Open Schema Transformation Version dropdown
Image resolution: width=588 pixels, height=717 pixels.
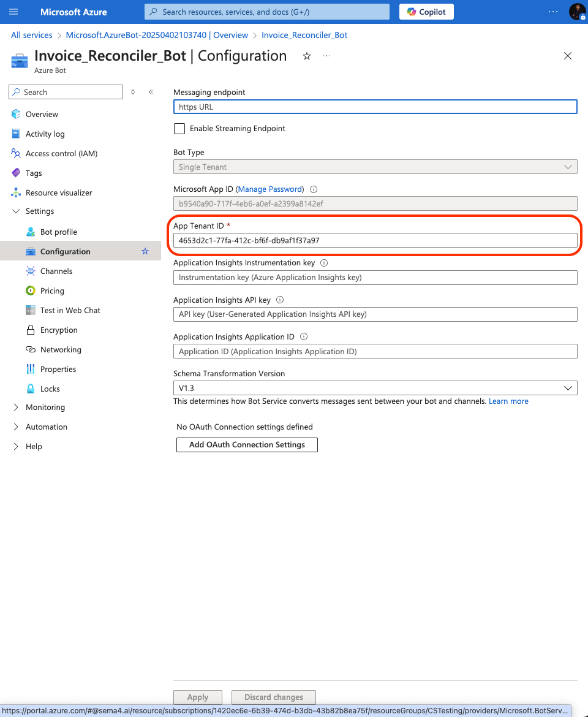click(375, 389)
